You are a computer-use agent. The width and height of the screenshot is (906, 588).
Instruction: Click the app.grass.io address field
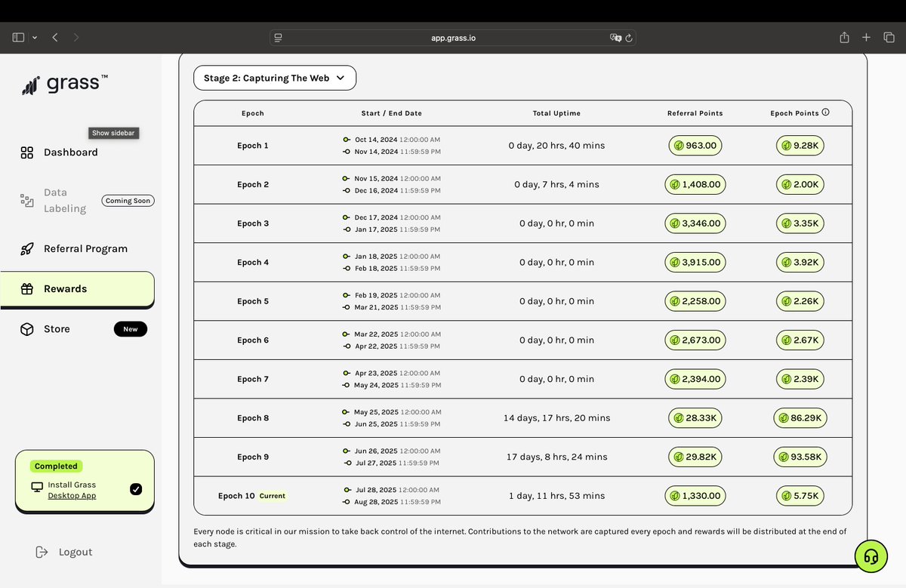453,38
